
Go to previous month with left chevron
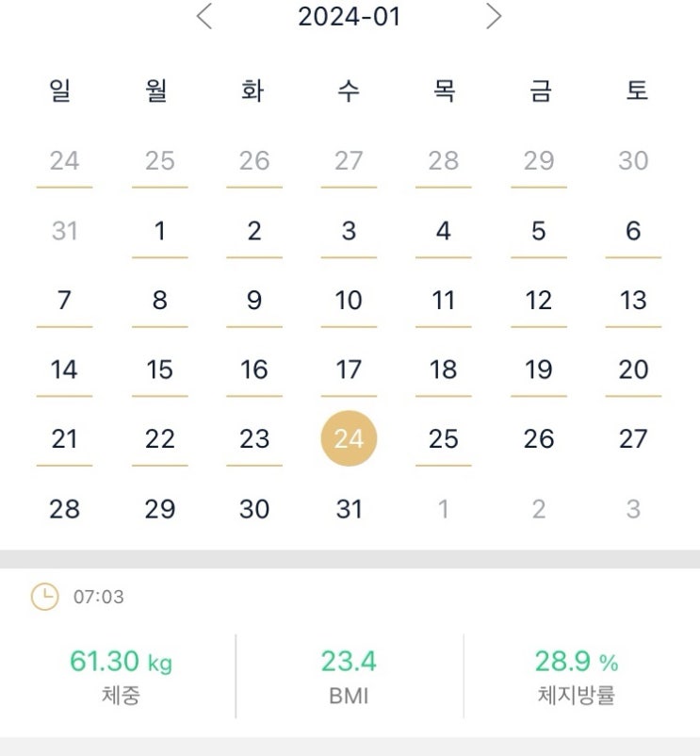coord(204,16)
